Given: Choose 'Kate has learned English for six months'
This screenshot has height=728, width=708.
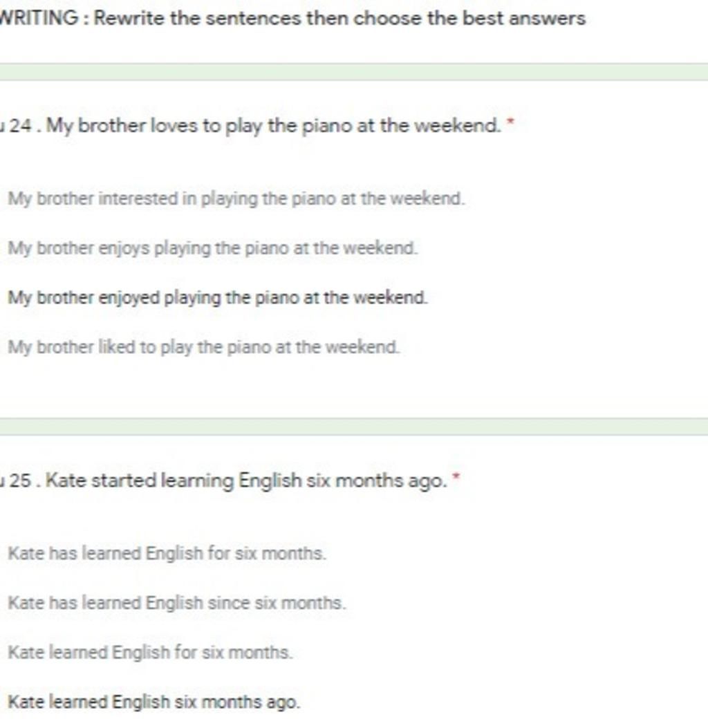Looking at the screenshot, I should (167, 553).
